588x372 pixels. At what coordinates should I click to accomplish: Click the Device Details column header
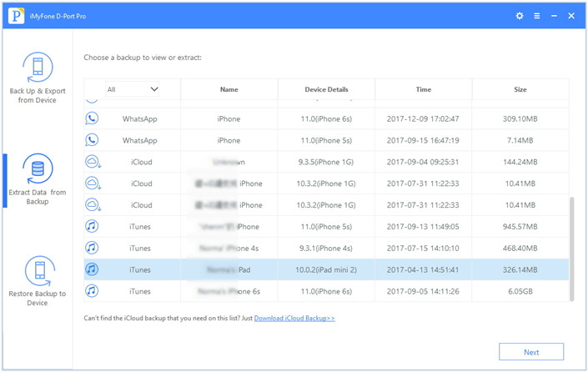tap(326, 89)
